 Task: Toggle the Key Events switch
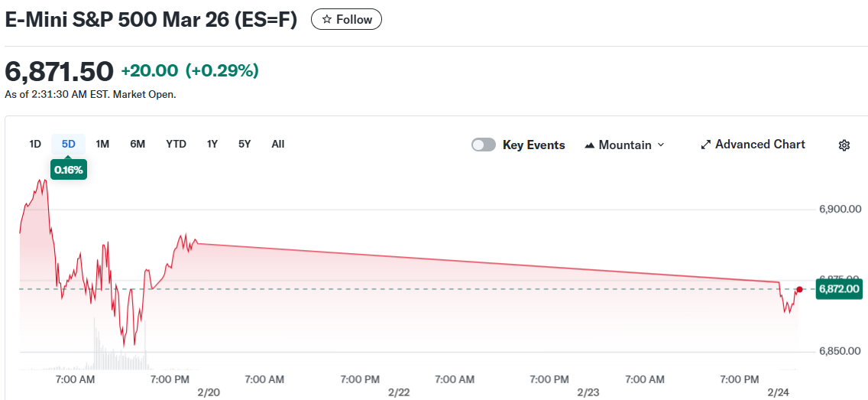click(x=484, y=145)
